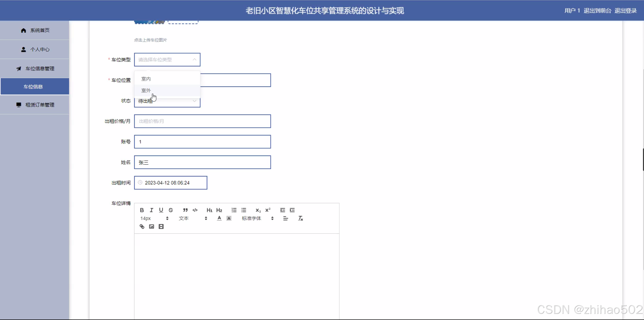Apply ordered list formatting
Screen dimensions: 644x320
[x=234, y=210]
